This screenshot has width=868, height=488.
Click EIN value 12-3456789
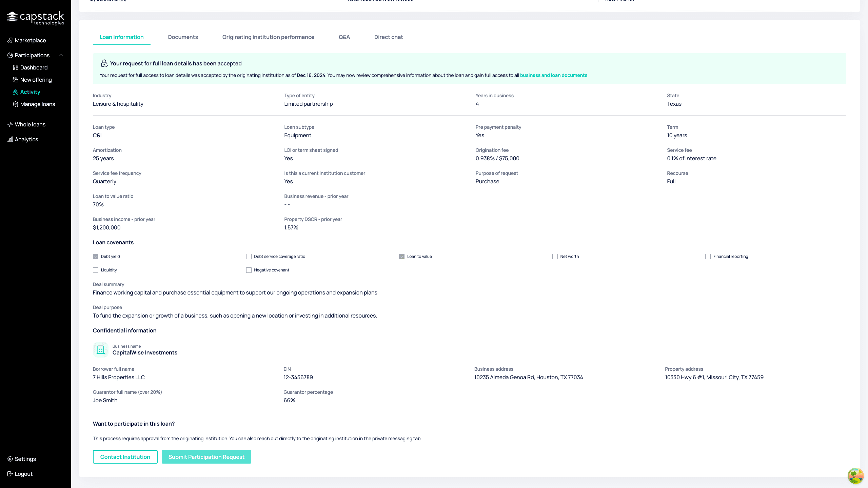298,377
